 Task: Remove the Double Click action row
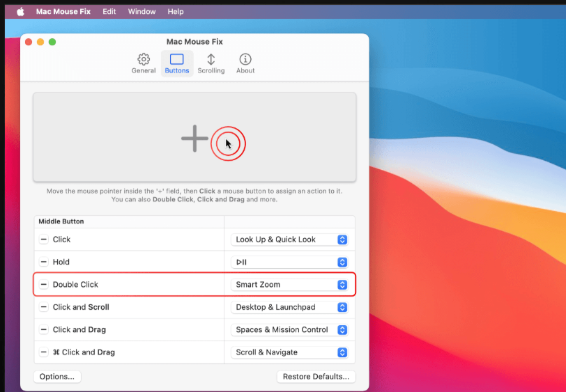pyautogui.click(x=44, y=285)
